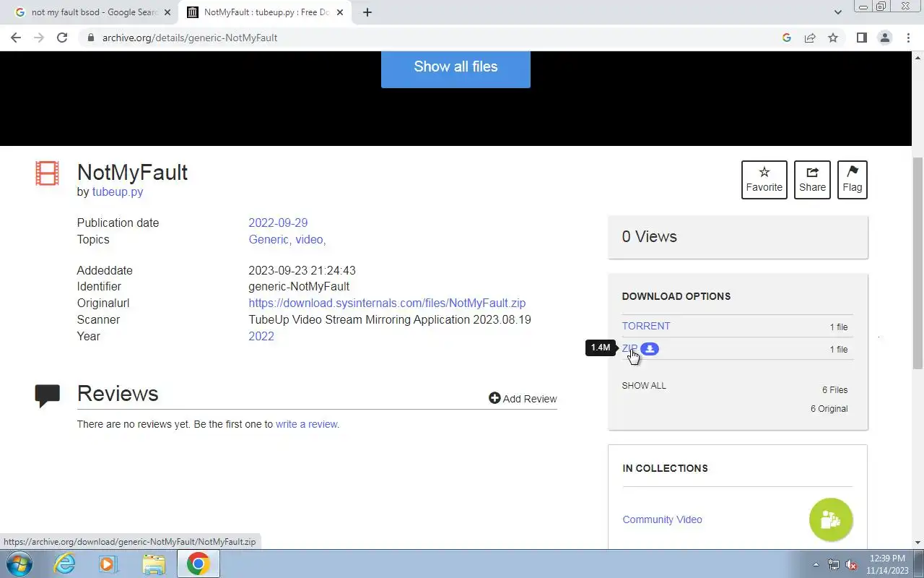Click the browser Back arrow

pos(16,38)
